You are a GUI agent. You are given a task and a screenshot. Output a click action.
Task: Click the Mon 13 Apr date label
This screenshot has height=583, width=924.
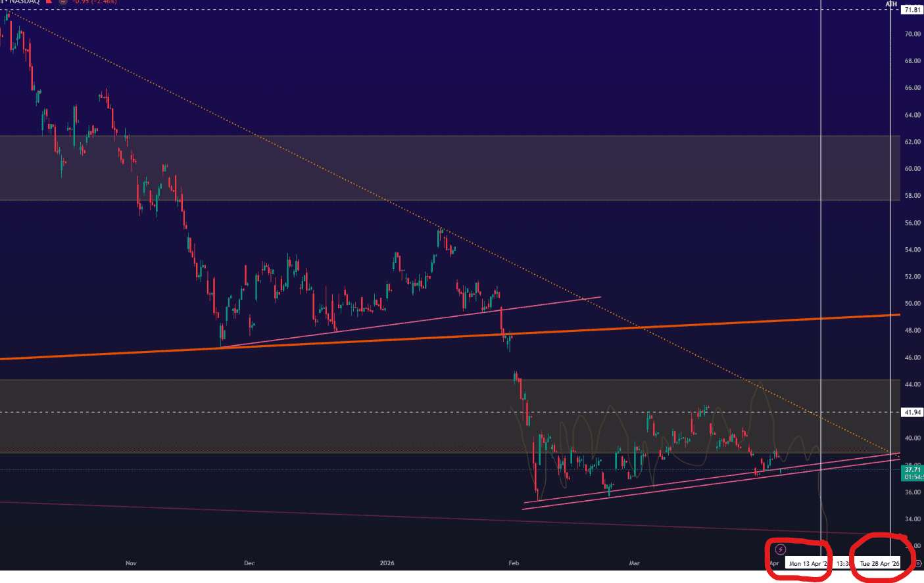point(808,563)
